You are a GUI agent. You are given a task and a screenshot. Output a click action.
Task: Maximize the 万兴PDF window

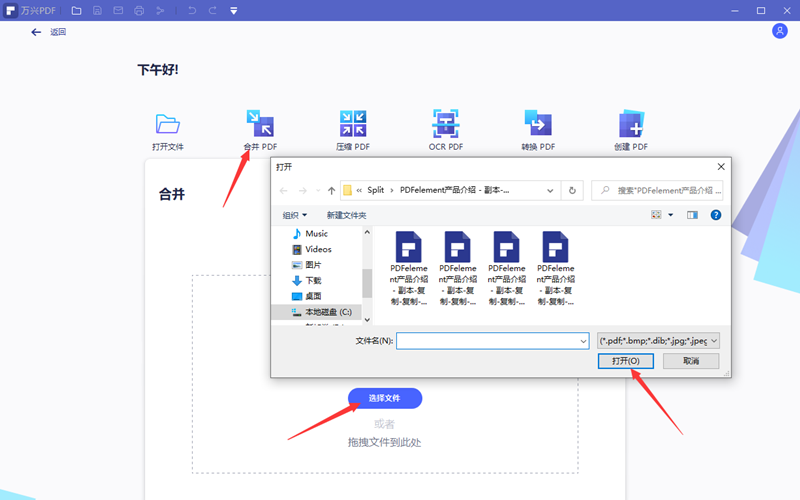pyautogui.click(x=761, y=10)
